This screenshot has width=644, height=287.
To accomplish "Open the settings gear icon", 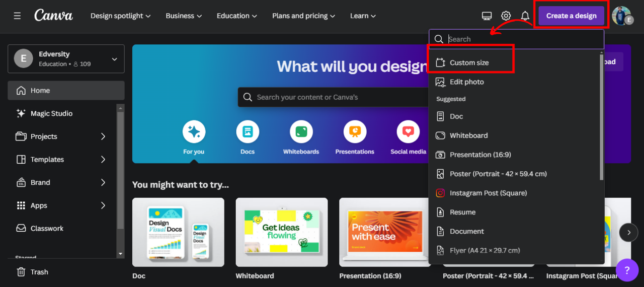I will [x=506, y=16].
